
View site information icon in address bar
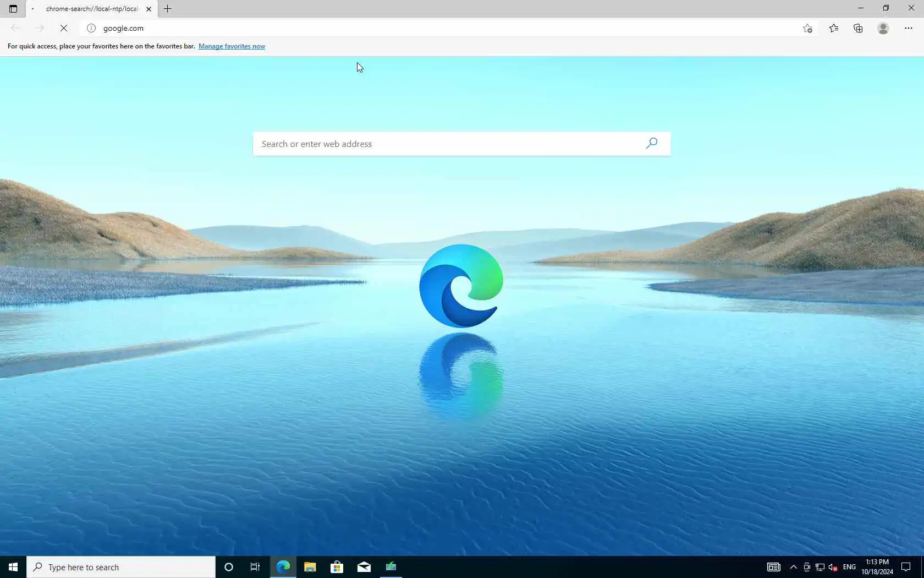coord(91,28)
